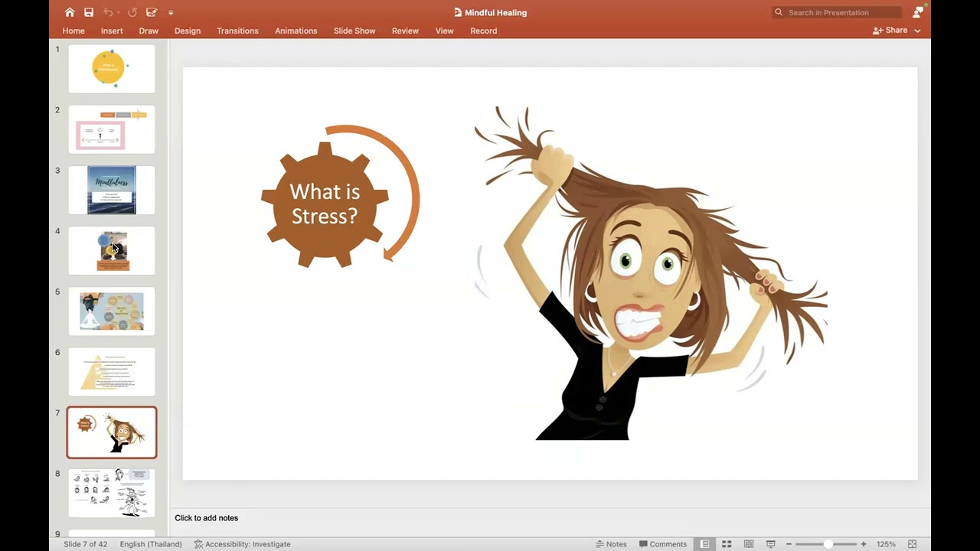Start Slide Show from status bar icon
This screenshot has width=980, height=551.
tap(771, 544)
